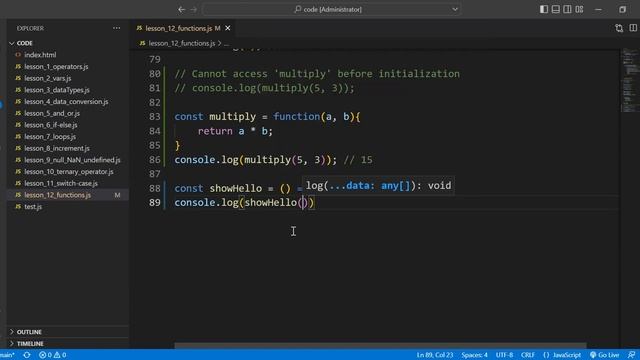Select lesson_12_functions.js in the explorer

(x=67, y=195)
